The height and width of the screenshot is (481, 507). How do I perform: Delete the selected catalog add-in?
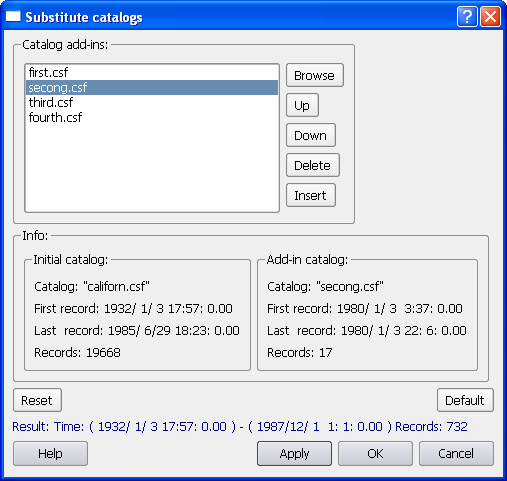click(x=313, y=165)
